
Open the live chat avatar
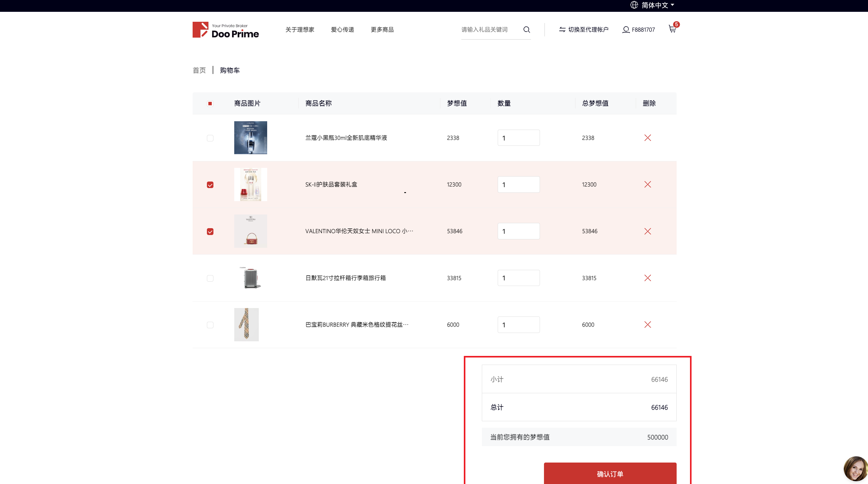pos(855,468)
